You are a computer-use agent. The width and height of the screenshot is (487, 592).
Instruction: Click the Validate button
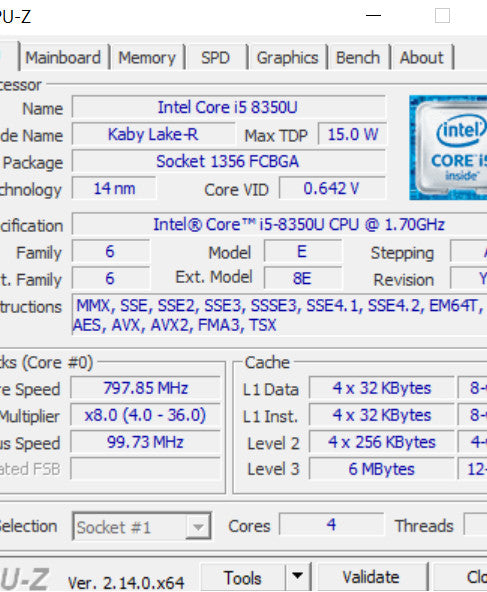pyautogui.click(x=371, y=577)
